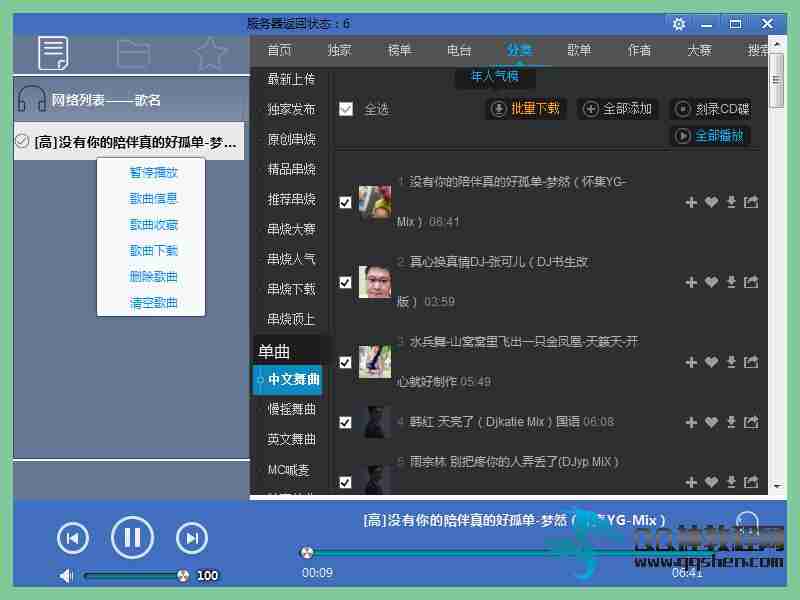
Task: Click the song list scrollbar down arrow
Action: point(777,486)
